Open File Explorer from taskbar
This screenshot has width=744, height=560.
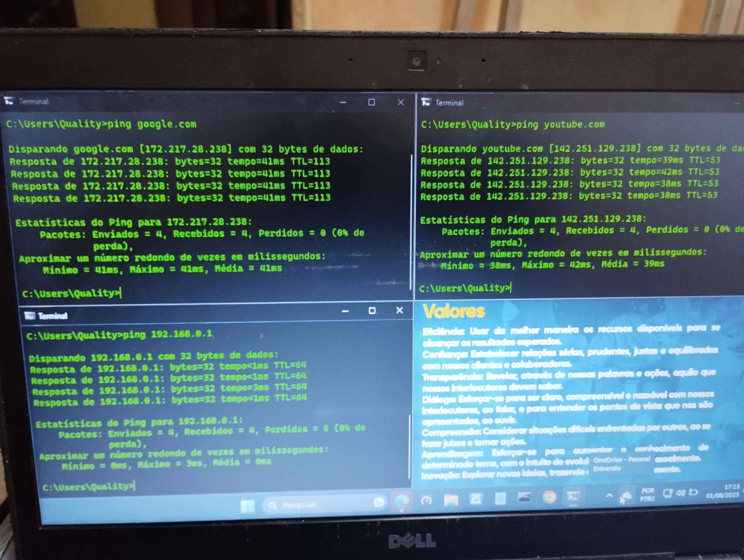(451, 500)
